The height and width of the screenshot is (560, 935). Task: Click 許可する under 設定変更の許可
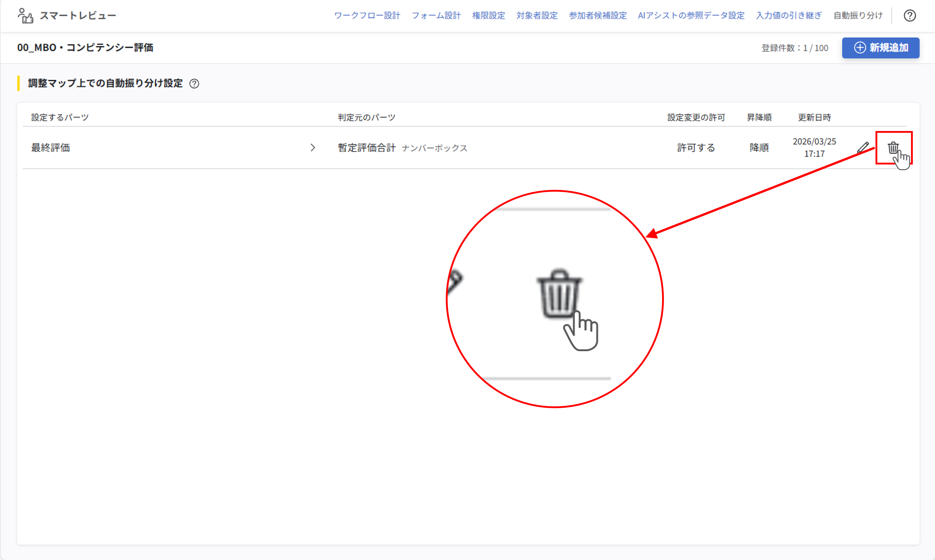pyautogui.click(x=696, y=148)
